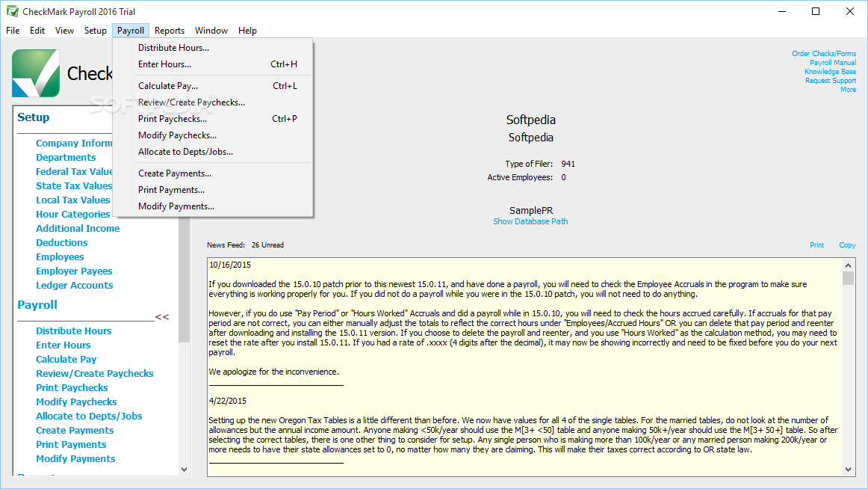Open Federal Tax Values sidebar link
The height and width of the screenshot is (489, 868).
pyautogui.click(x=74, y=172)
